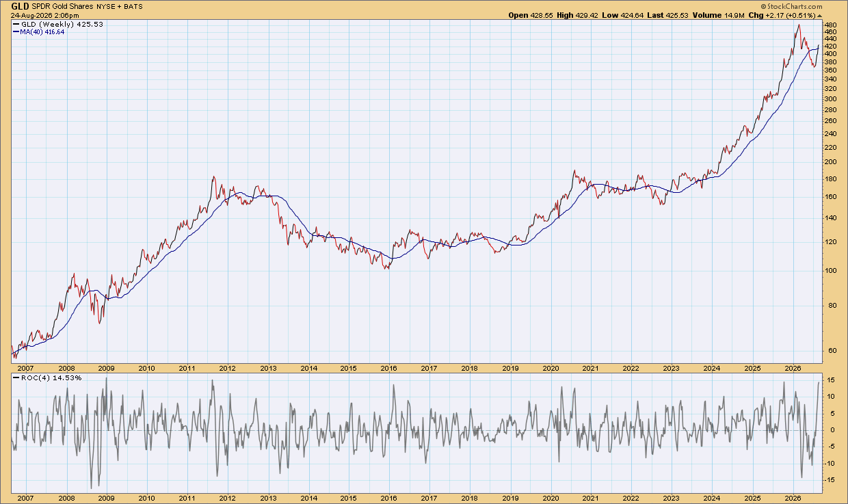Click the 400 price axis label
848x504 pixels.
[832, 53]
